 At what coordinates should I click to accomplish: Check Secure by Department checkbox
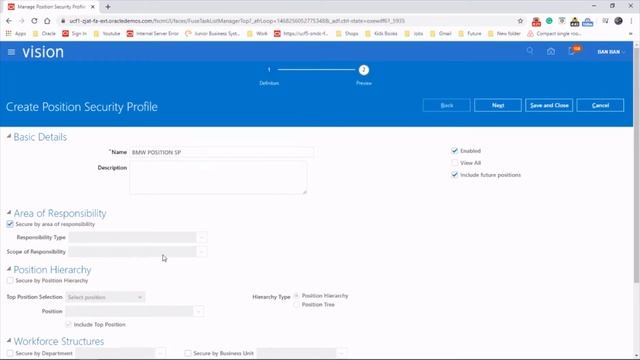[10, 353]
